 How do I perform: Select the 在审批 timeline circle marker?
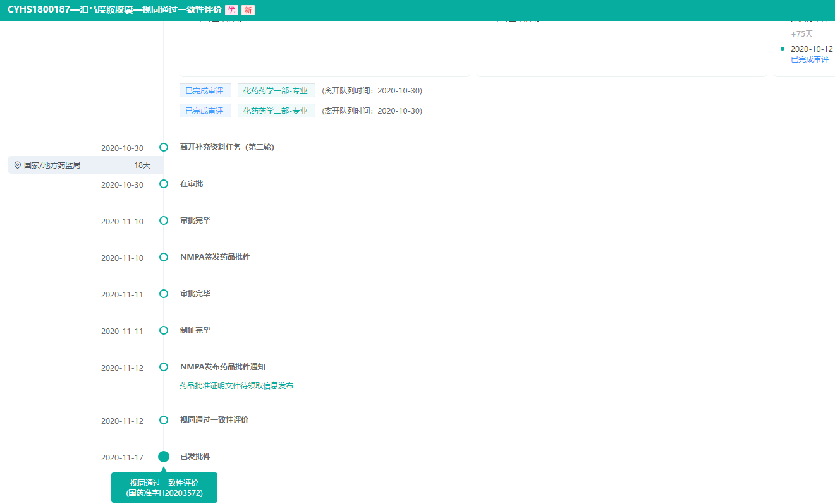[x=164, y=184]
